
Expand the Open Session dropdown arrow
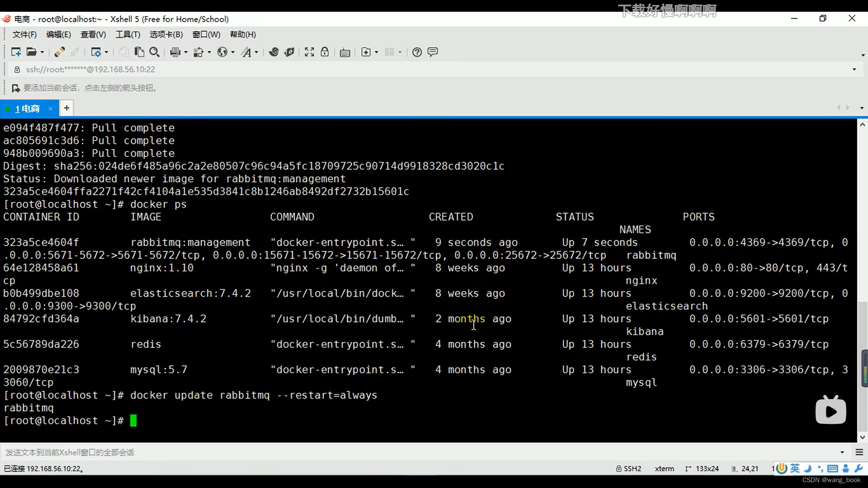(42, 52)
